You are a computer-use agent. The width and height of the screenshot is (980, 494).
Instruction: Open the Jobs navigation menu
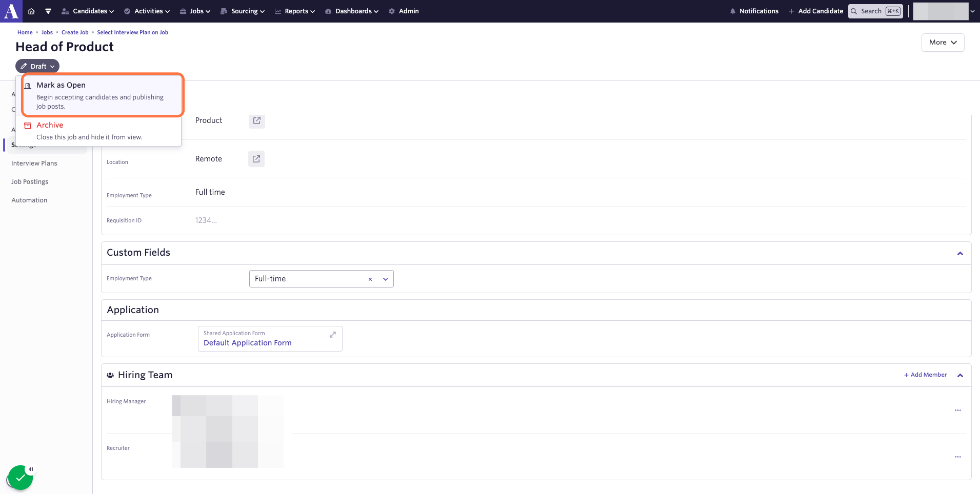pos(195,11)
